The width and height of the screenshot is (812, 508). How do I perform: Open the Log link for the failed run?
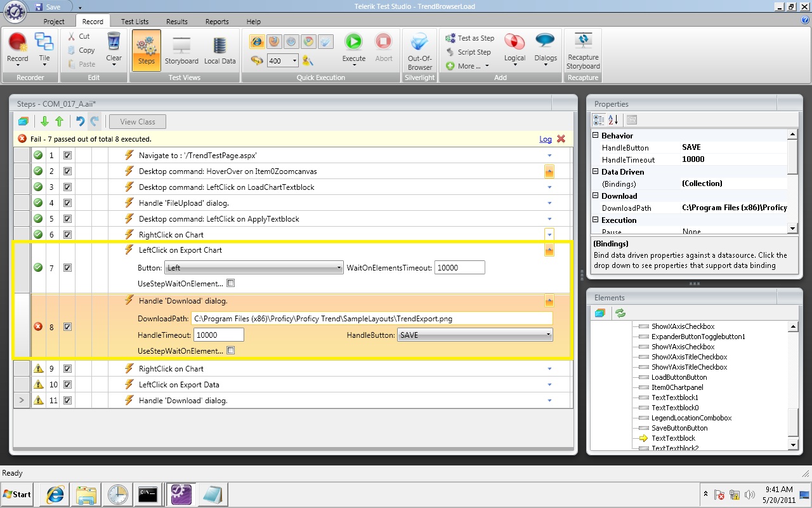(546, 139)
